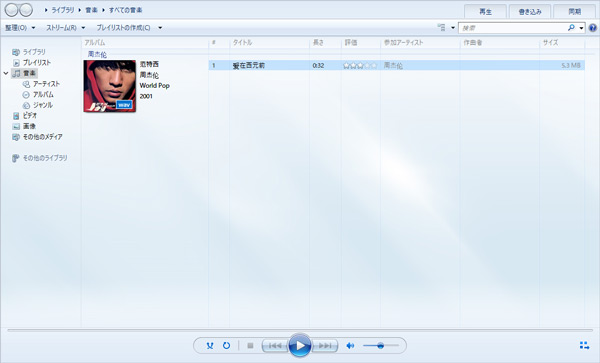Expand the プレイリストの作成 dropdown arrow
Screen dimensions: 600x363
[160, 28]
